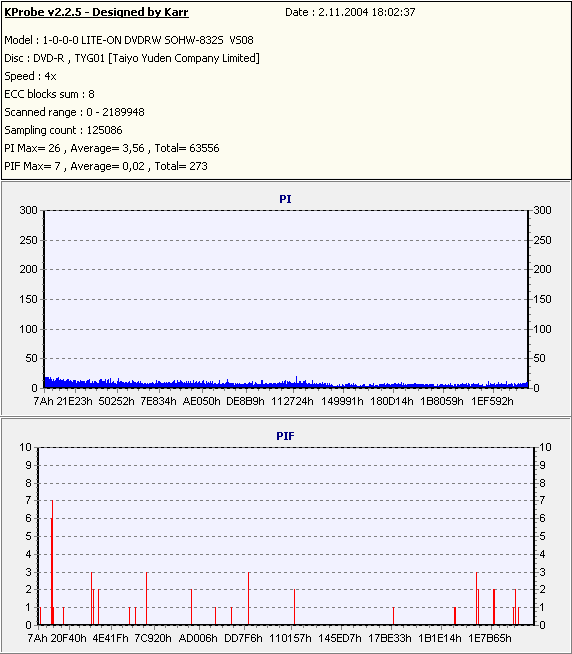Click the PI chart x-axis label AE050h
The image size is (572, 654).
(202, 401)
